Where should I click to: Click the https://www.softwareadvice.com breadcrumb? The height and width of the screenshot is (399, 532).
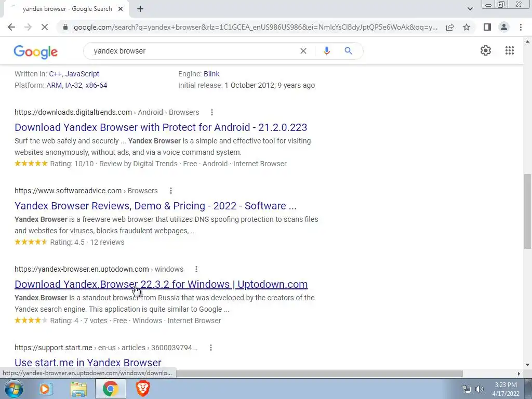pyautogui.click(x=68, y=191)
